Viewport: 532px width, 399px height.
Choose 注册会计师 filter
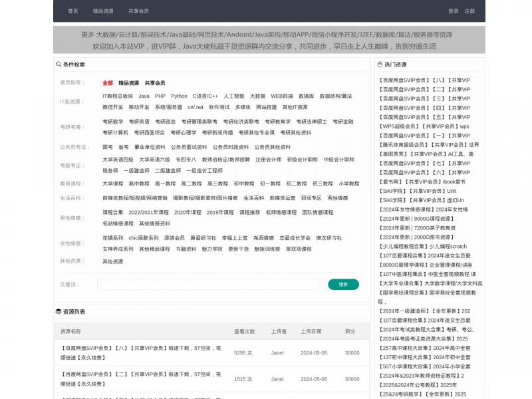269,160
